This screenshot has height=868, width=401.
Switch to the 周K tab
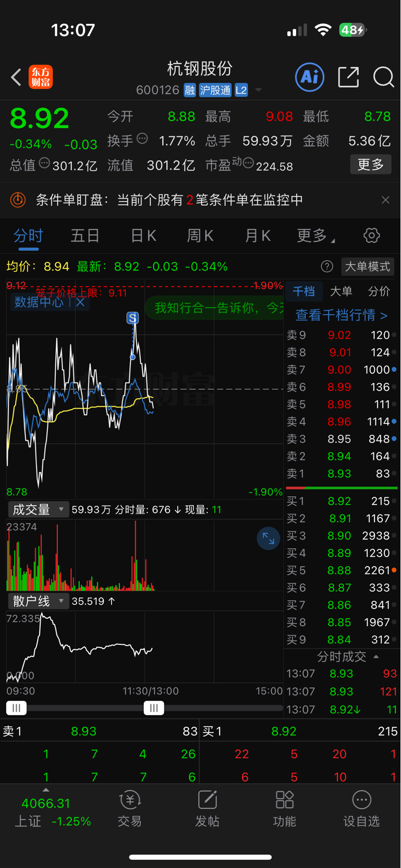tap(200, 236)
